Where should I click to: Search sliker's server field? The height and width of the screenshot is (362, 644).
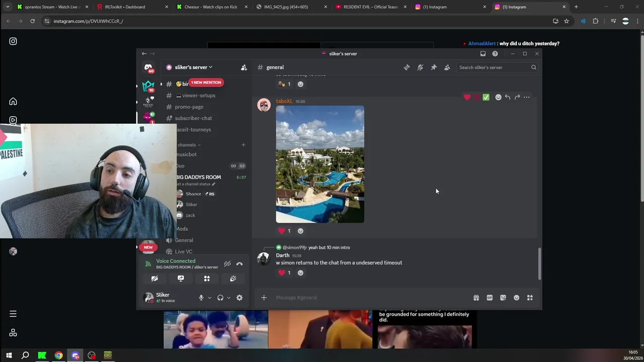pos(497,67)
